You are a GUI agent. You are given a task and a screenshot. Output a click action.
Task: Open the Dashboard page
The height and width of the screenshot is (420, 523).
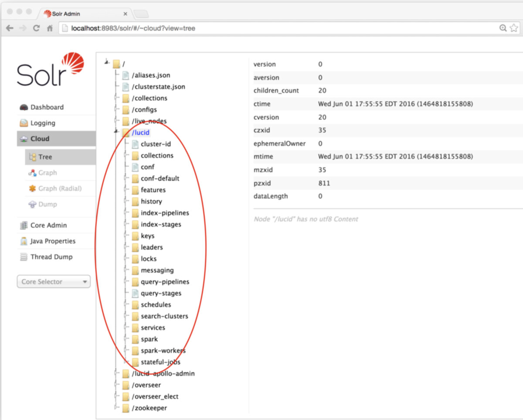click(x=47, y=107)
